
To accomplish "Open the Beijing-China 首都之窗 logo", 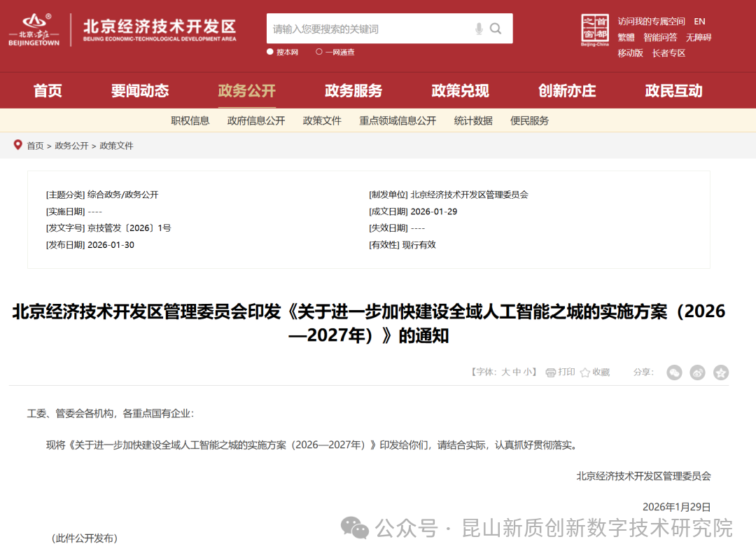I will [x=595, y=30].
